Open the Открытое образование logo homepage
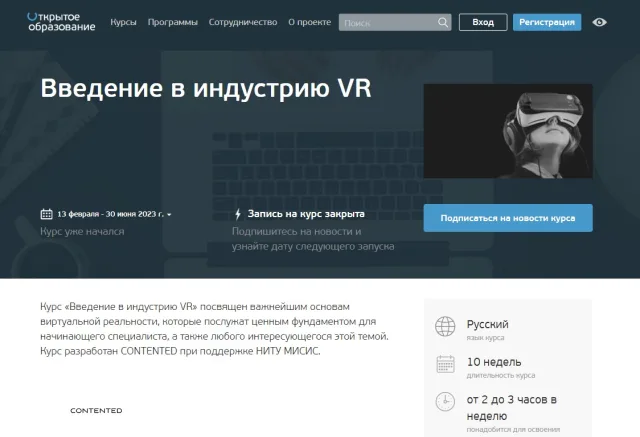Image resolution: width=640 pixels, height=437 pixels. [x=61, y=22]
